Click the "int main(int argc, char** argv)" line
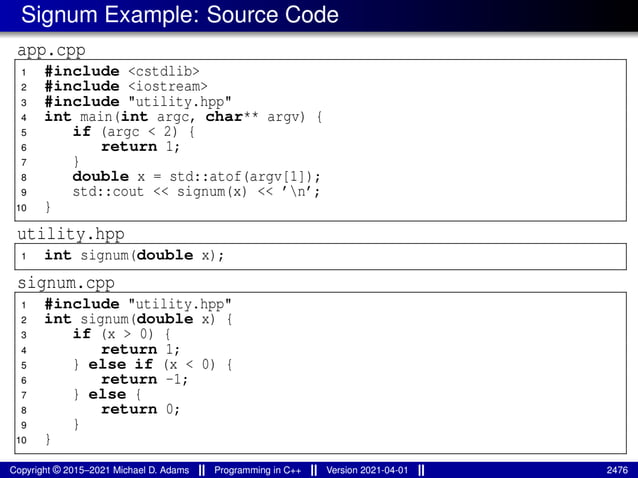Viewport: 638px width, 478px height. (x=184, y=117)
